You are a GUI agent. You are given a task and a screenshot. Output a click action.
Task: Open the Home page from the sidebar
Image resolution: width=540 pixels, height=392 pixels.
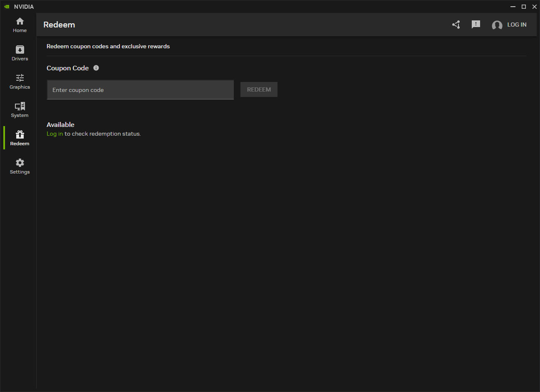point(20,25)
